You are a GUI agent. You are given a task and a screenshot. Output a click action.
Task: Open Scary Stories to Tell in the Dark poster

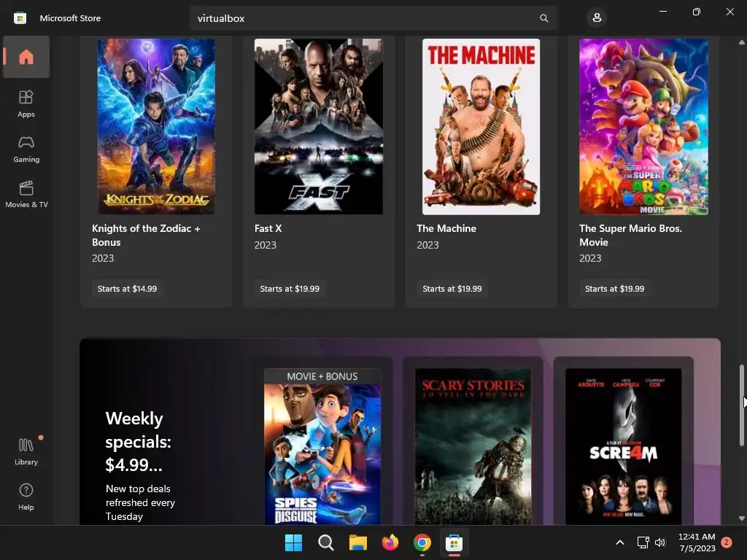coord(473,446)
